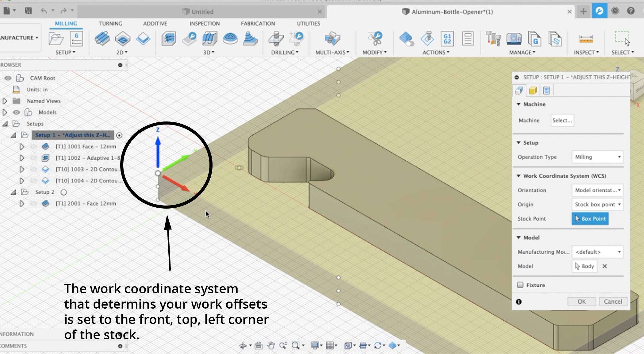The image size is (644, 354).
Task: Collapse the Work Coordinate System section
Action: click(519, 176)
